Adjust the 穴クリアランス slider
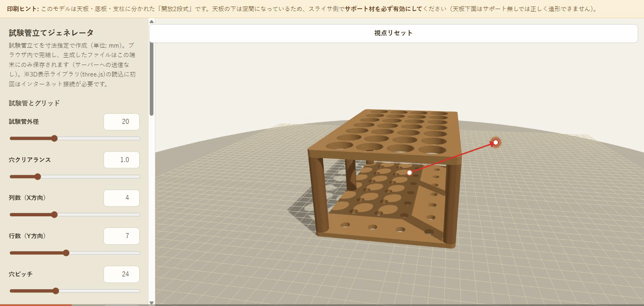Screen dimensions: 644x306 [75, 177]
